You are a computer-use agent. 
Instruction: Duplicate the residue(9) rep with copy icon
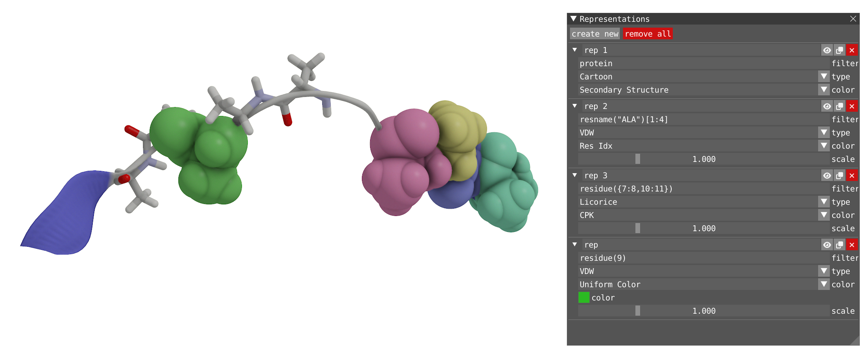[839, 245]
